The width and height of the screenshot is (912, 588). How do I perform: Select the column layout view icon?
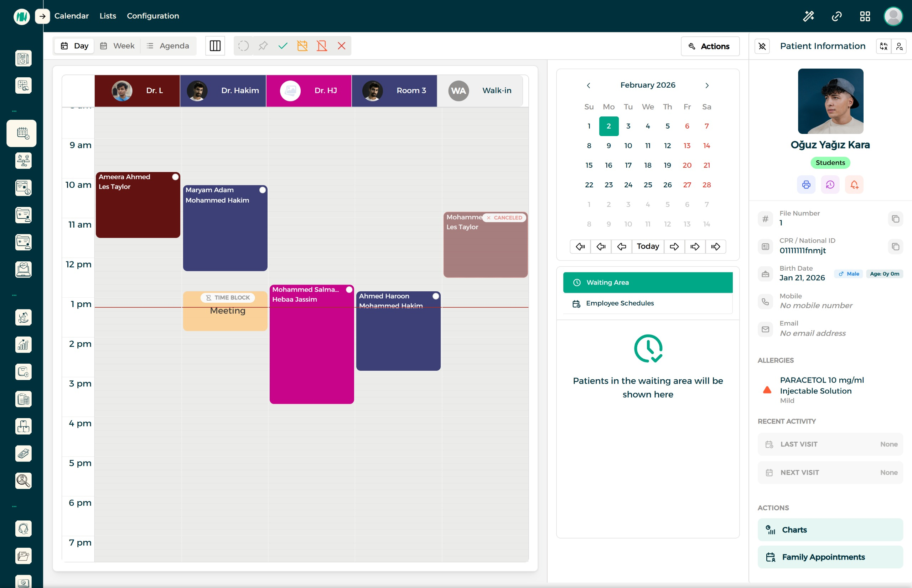[215, 46]
